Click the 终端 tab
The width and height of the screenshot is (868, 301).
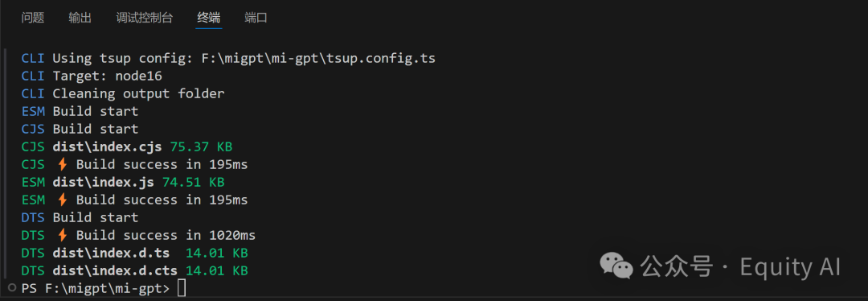[x=209, y=18]
